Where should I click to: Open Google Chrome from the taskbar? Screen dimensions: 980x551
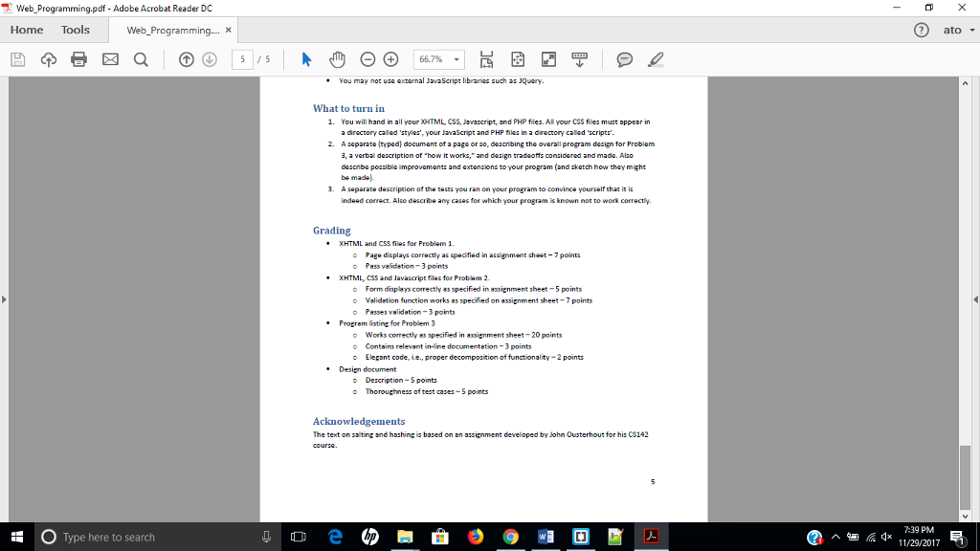pos(510,537)
